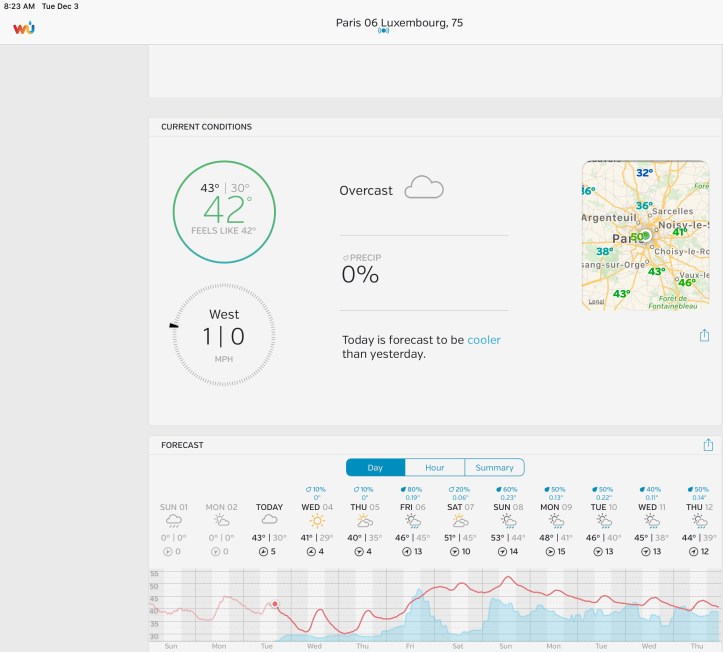The width and height of the screenshot is (723, 652).
Task: Tap the red marker on temperature graph
Action: tap(274, 604)
